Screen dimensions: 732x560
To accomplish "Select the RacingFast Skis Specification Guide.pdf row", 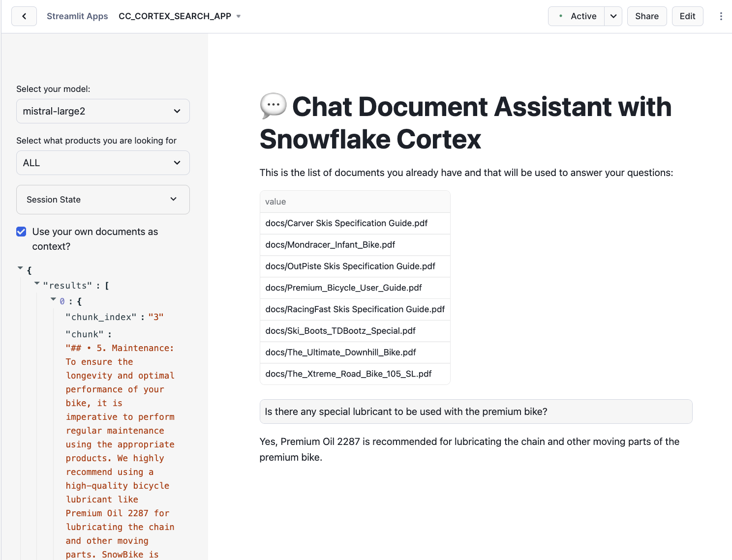I will coord(355,309).
